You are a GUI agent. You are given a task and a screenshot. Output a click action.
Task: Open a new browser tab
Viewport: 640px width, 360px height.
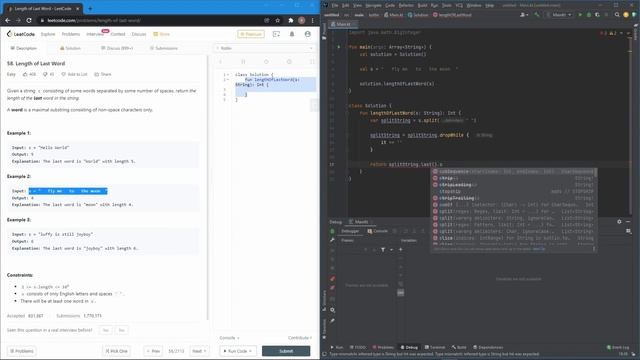90,8
